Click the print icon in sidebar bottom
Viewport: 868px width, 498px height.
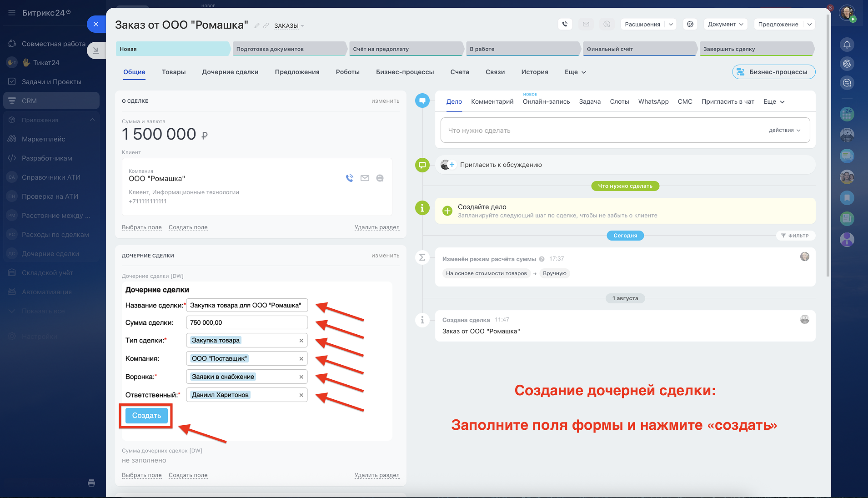click(x=91, y=483)
